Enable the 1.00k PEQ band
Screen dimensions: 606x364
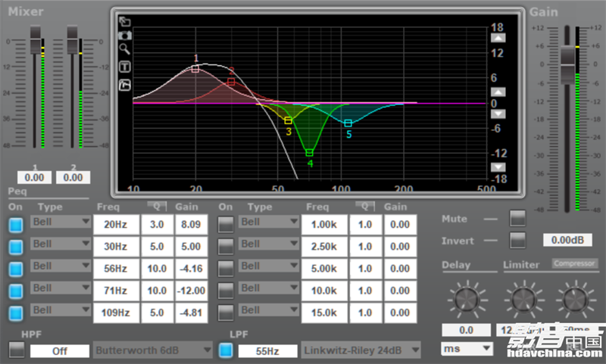(225, 225)
